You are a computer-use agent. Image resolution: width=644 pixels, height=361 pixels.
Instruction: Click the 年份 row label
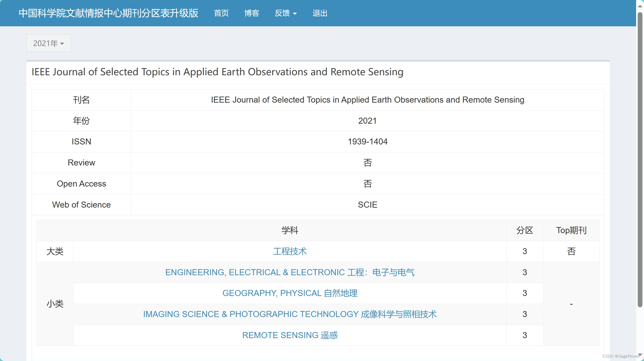click(x=81, y=121)
